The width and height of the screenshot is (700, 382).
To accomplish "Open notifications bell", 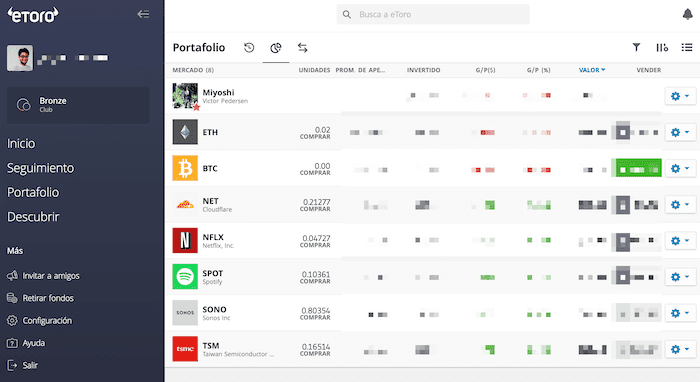I will point(688,14).
